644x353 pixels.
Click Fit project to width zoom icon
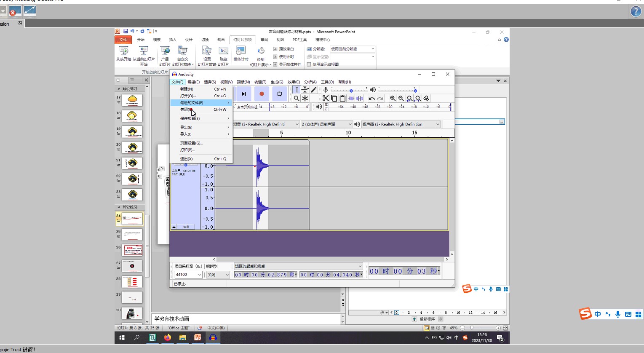[x=418, y=98]
